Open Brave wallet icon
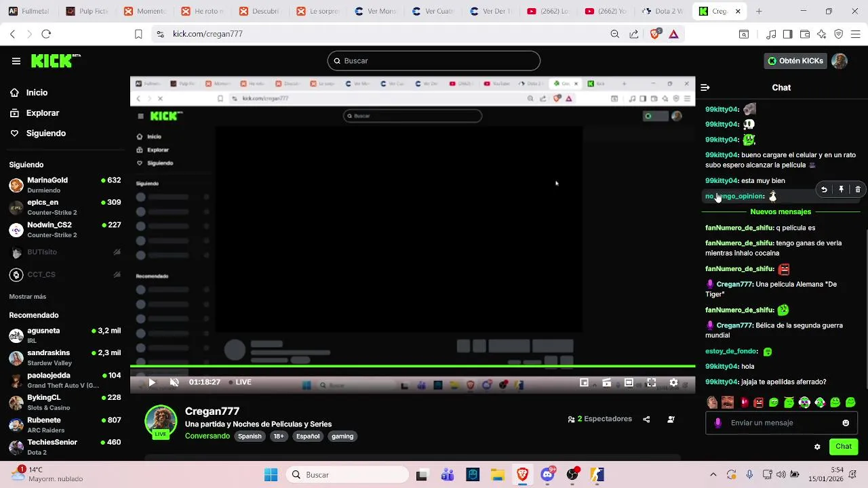Viewport: 868px width, 488px height. pyautogui.click(x=804, y=34)
